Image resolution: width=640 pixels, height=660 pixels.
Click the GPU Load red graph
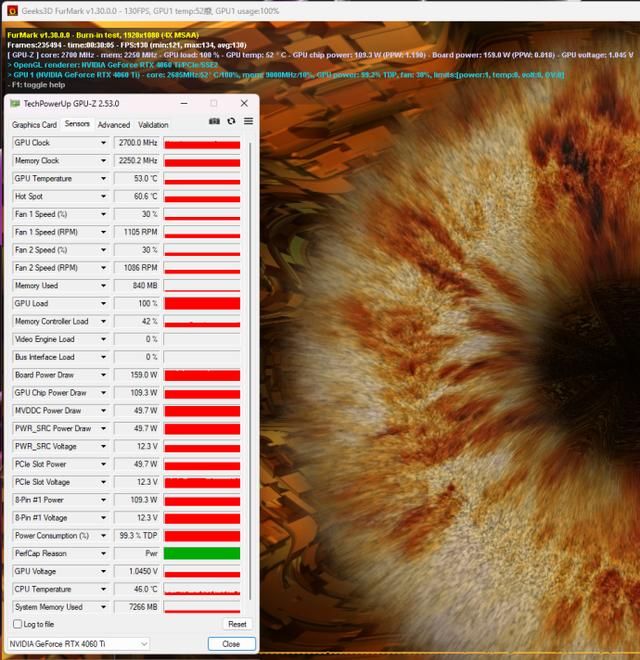click(202, 303)
